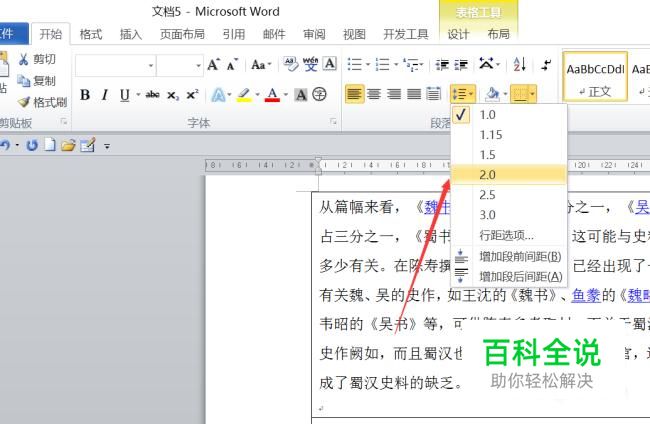Choose line spacing 2.5

point(509,195)
